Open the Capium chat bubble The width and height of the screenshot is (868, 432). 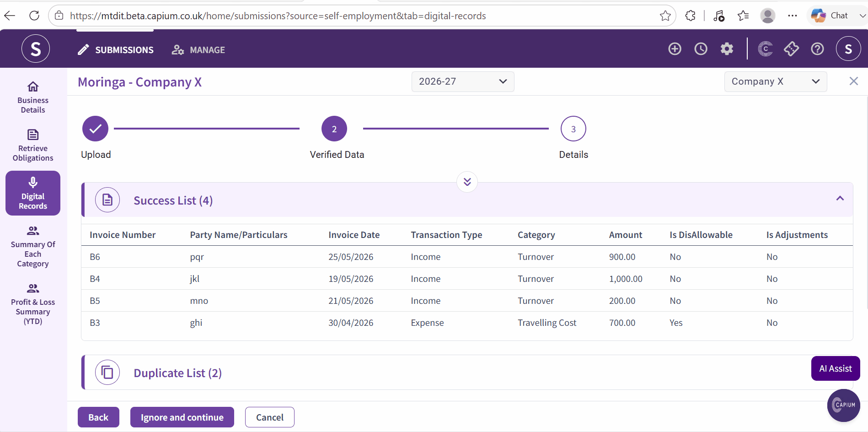tap(844, 405)
